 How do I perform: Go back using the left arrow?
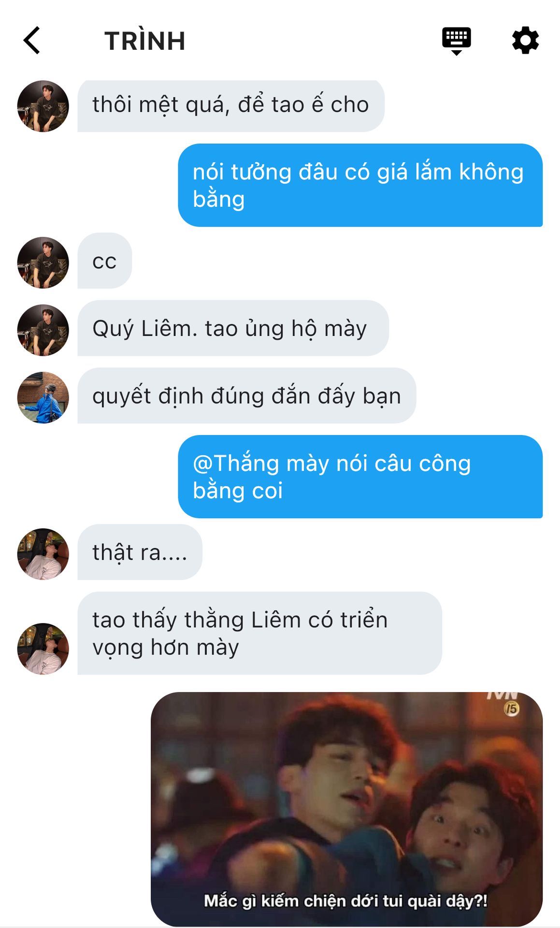32,40
